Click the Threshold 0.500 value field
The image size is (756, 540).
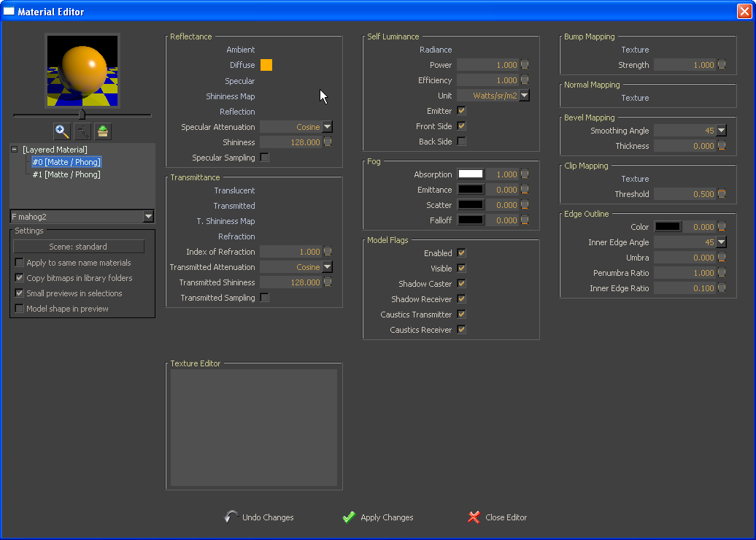[x=685, y=194]
